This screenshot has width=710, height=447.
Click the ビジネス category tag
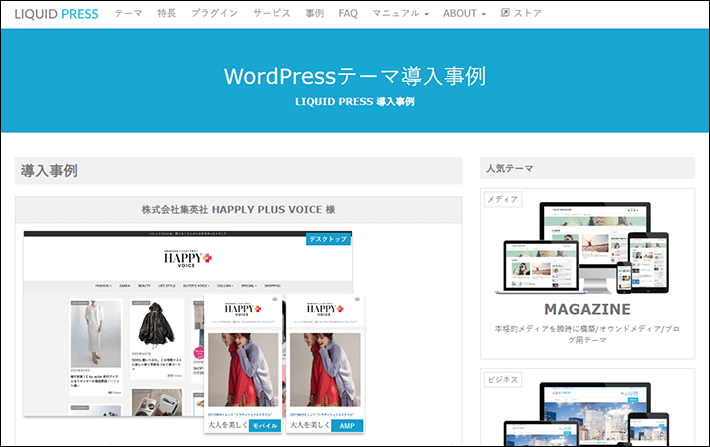pos(503,380)
